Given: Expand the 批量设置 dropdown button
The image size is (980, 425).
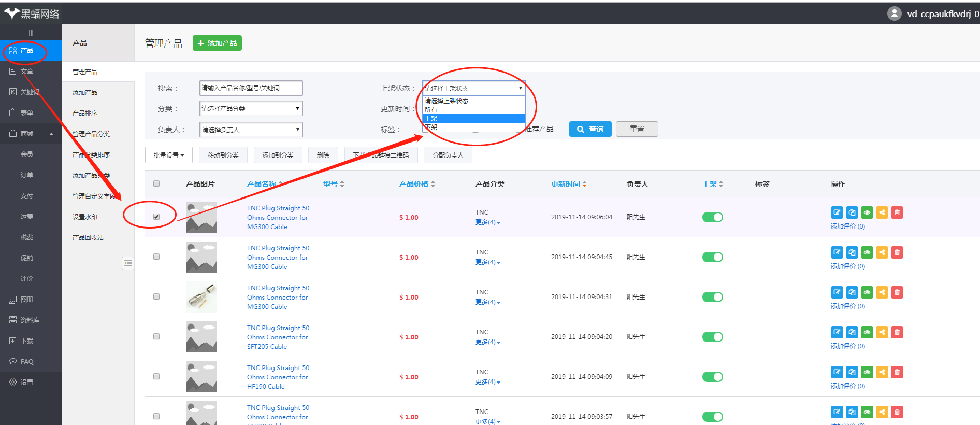Looking at the screenshot, I should pyautogui.click(x=168, y=155).
